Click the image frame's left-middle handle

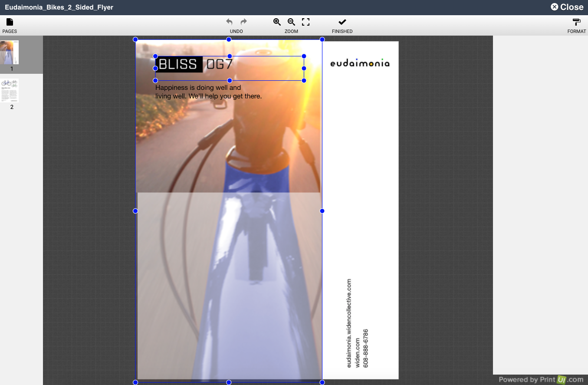tap(135, 211)
